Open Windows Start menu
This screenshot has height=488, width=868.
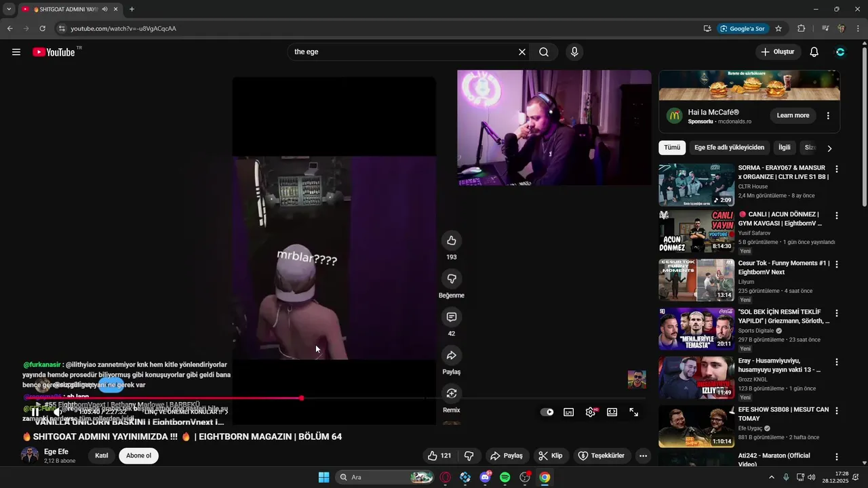click(x=324, y=477)
